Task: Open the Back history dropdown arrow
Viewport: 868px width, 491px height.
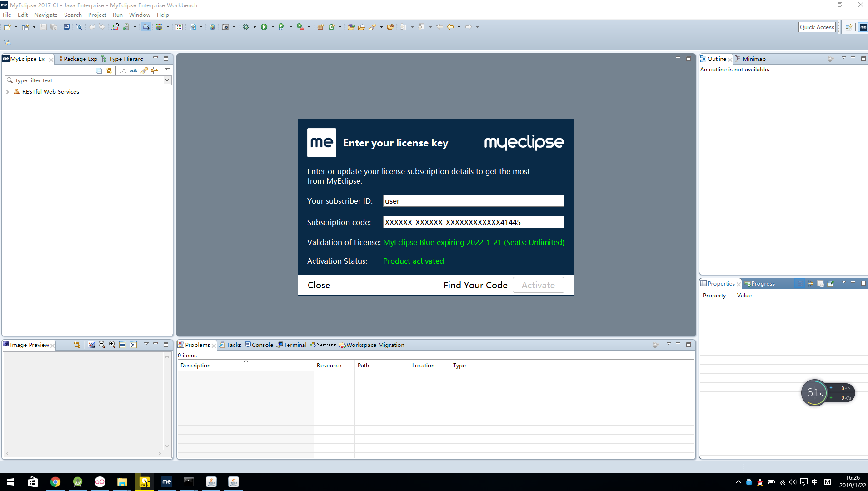Action: 459,27
